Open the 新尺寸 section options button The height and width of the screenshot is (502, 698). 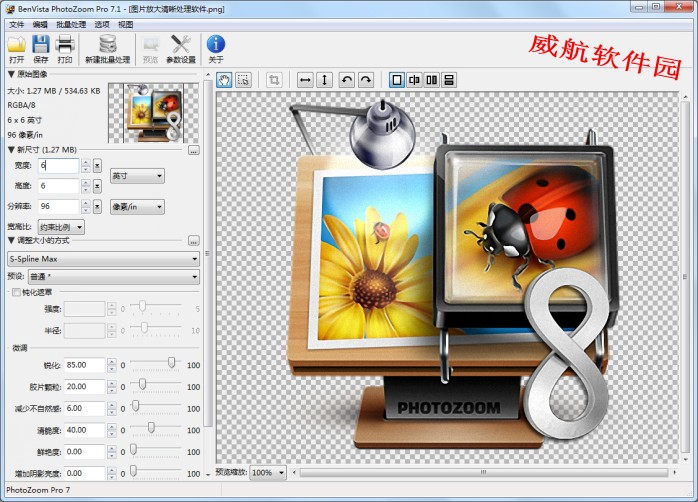(x=194, y=150)
